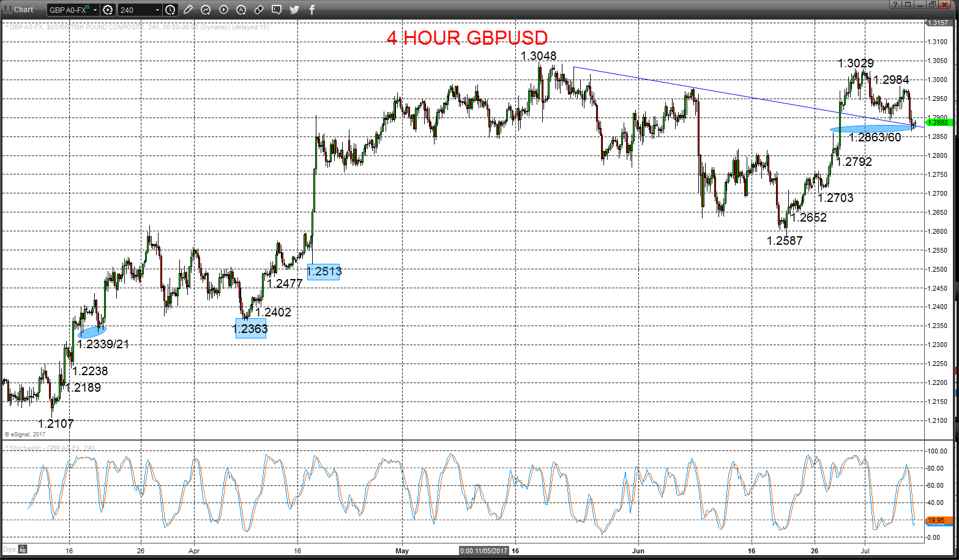Click the 1.2402 price label
The height and width of the screenshot is (560, 959).
click(x=273, y=312)
